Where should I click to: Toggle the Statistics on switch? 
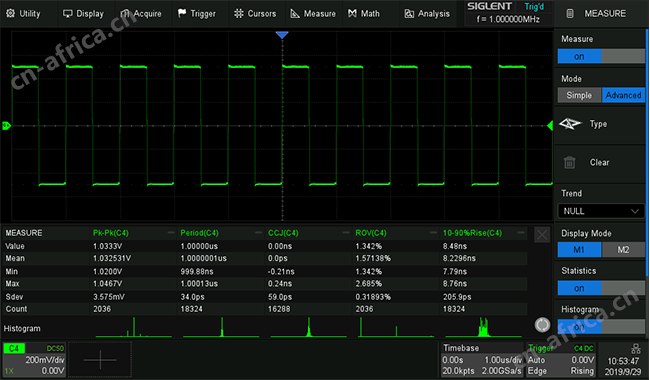point(601,288)
